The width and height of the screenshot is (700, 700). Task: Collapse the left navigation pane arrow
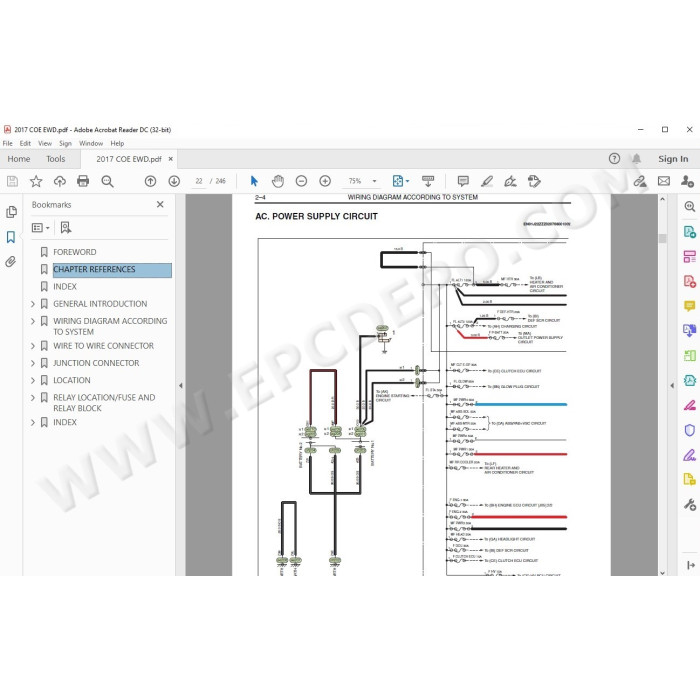(x=180, y=385)
